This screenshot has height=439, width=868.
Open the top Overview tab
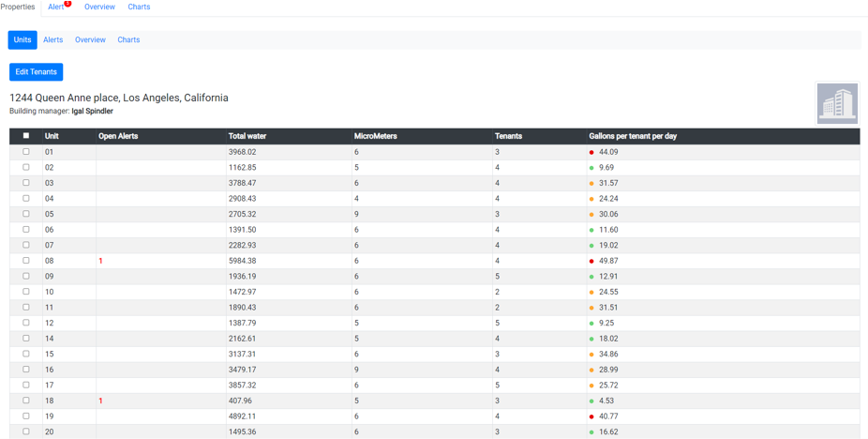(99, 8)
